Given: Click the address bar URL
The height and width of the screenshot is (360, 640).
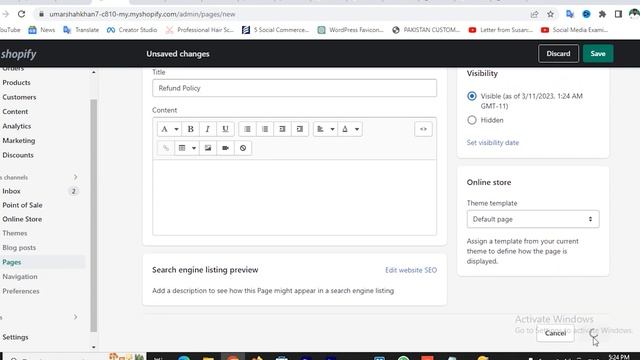Looking at the screenshot, I should [142, 14].
